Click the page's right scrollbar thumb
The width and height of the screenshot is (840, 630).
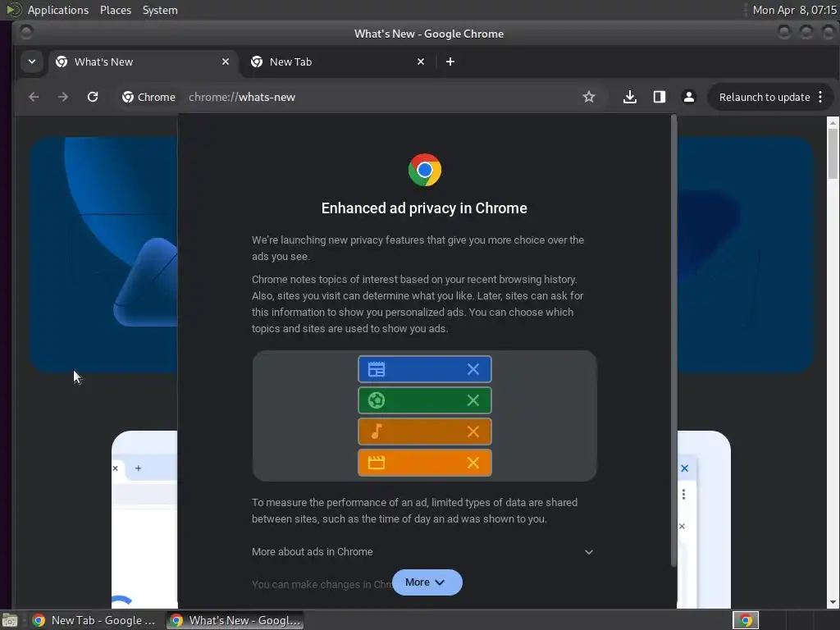click(x=833, y=153)
